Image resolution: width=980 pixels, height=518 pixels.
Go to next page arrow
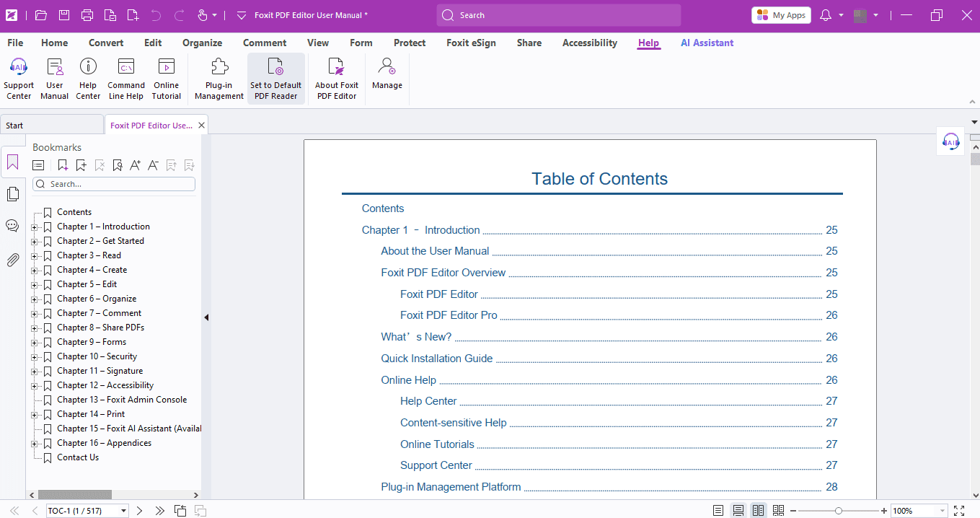tap(140, 511)
